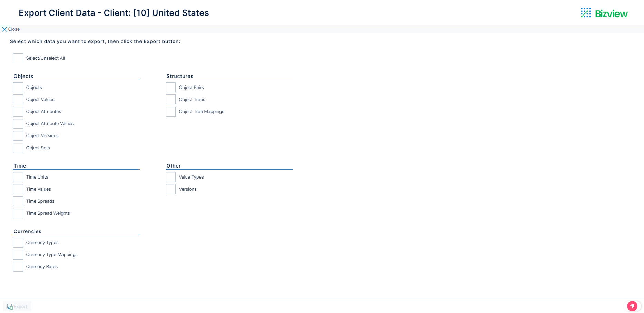Click the Close X icon

tap(4, 29)
